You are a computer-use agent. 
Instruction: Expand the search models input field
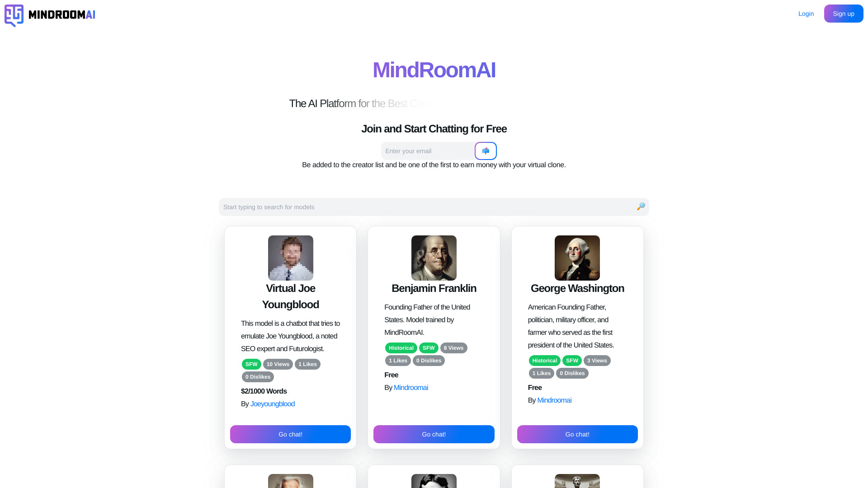click(x=434, y=207)
